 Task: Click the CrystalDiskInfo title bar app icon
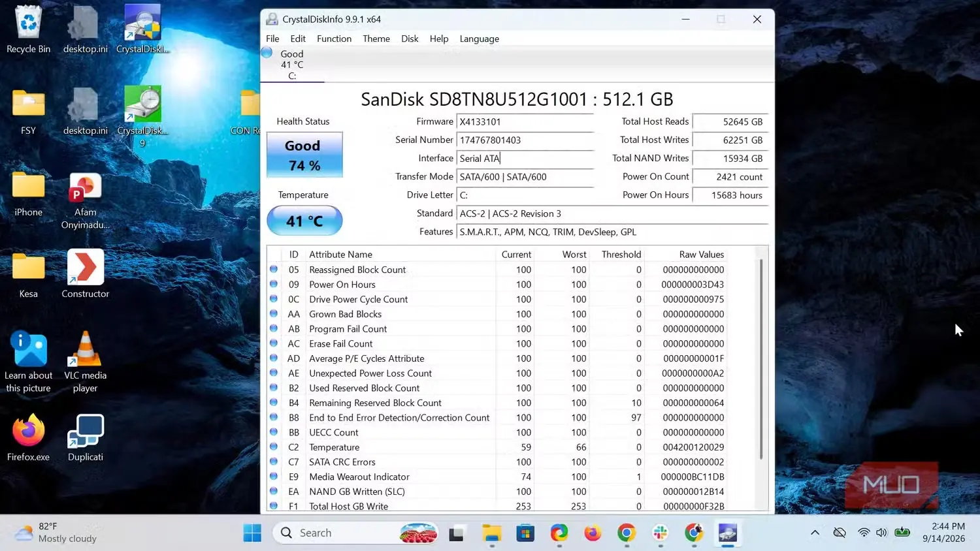point(272,20)
